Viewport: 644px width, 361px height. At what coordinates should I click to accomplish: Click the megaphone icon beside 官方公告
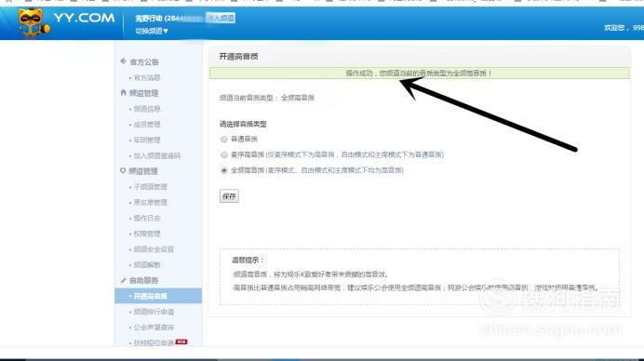point(123,61)
